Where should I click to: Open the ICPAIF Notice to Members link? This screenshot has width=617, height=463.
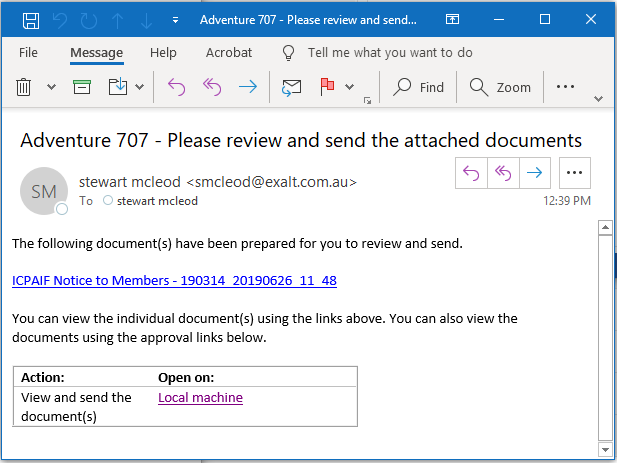point(174,281)
